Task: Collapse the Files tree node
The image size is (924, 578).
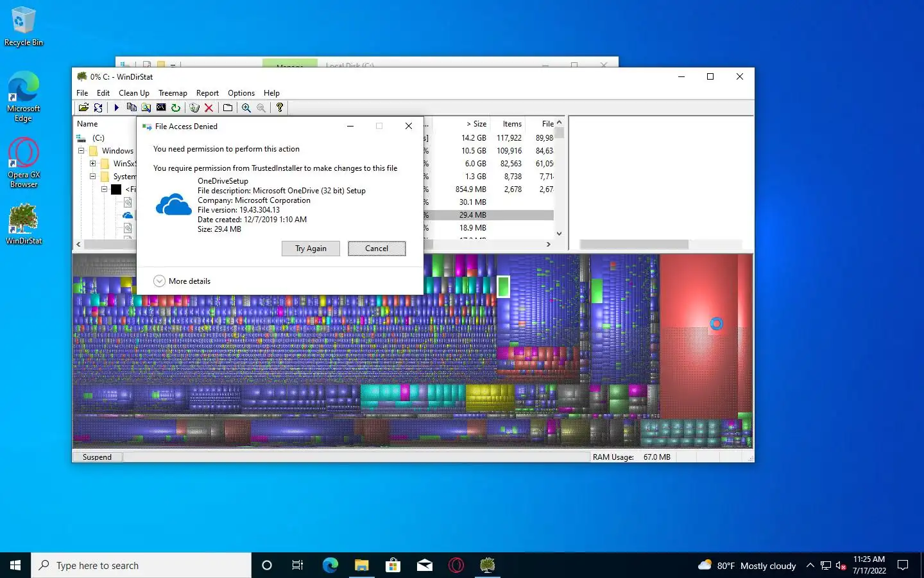Action: (x=105, y=189)
